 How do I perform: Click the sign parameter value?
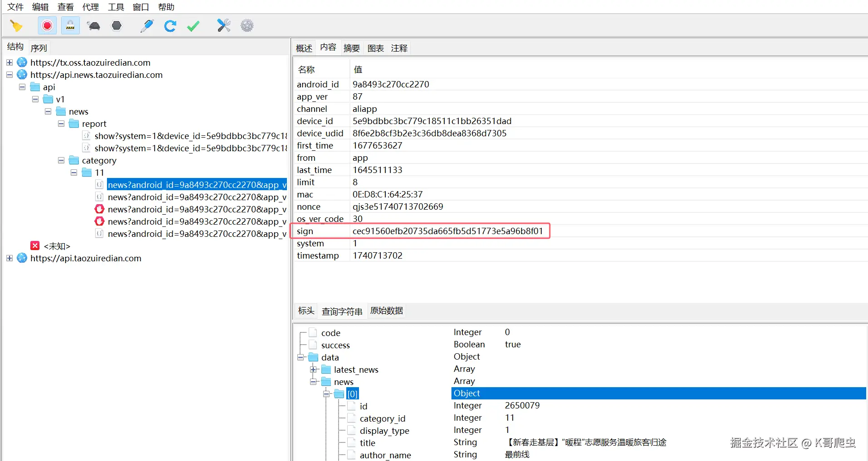point(447,231)
